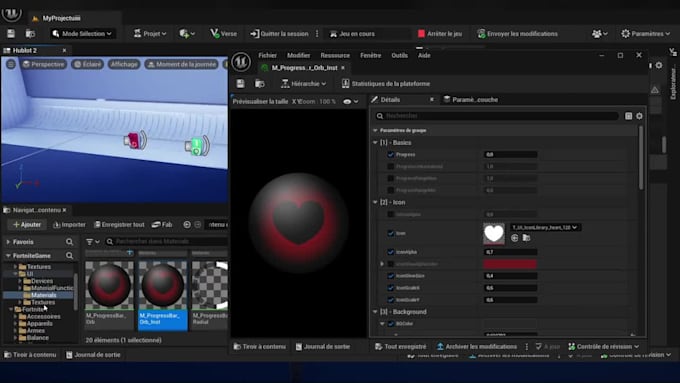Image resolution: width=680 pixels, height=383 pixels.
Task: Open the Aide menu
Action: pos(424,55)
